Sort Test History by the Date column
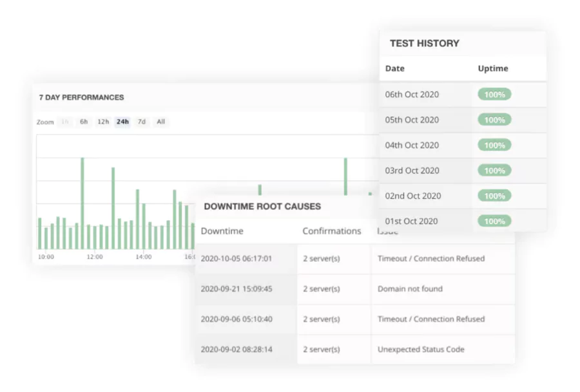Screen dimensions: 580x392 [x=394, y=68]
